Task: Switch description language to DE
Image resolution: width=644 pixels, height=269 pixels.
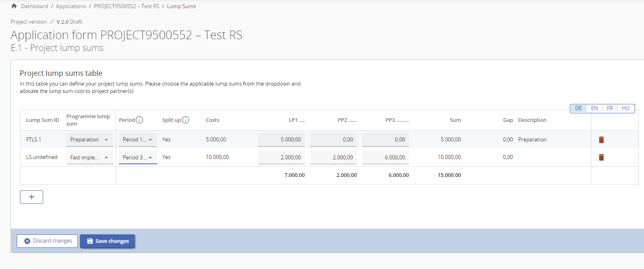Action: point(578,108)
